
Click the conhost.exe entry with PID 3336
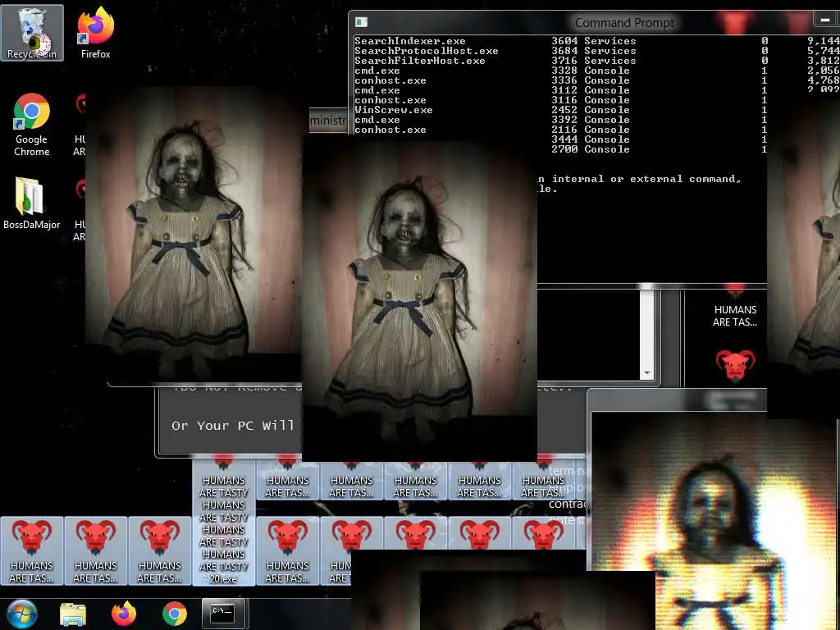click(x=390, y=80)
